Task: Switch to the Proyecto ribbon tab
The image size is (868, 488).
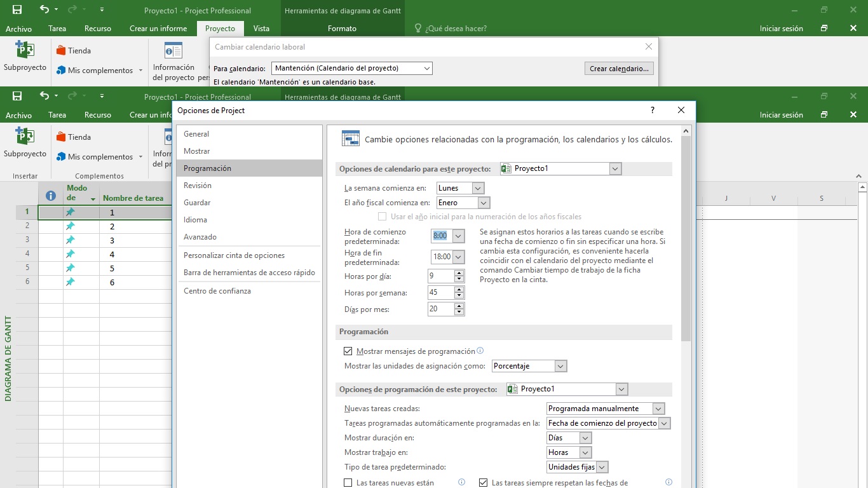Action: pos(220,28)
